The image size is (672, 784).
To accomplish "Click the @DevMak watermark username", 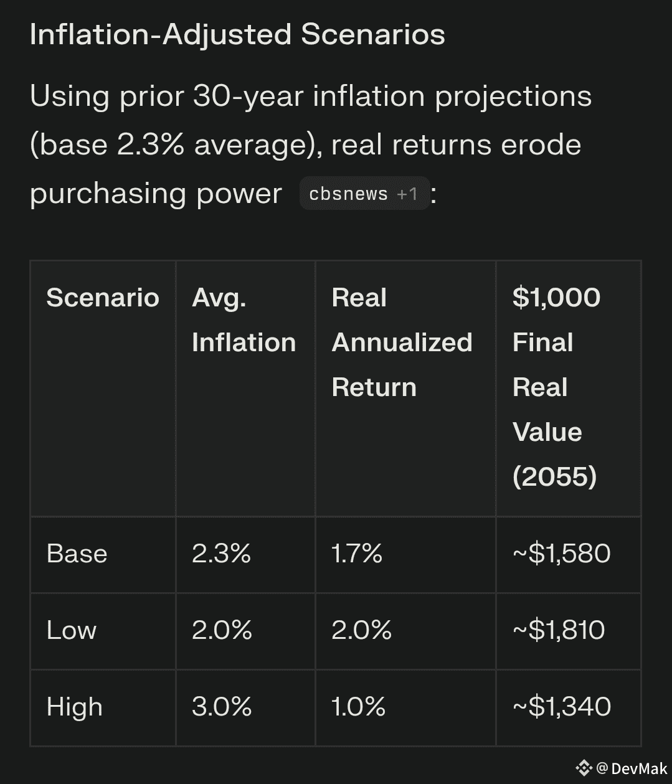I will click(632, 769).
